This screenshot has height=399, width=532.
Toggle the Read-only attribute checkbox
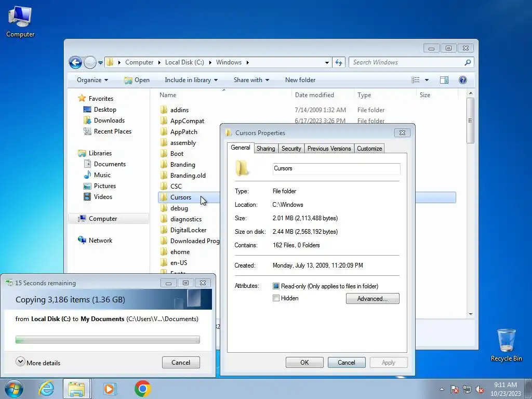coord(276,286)
